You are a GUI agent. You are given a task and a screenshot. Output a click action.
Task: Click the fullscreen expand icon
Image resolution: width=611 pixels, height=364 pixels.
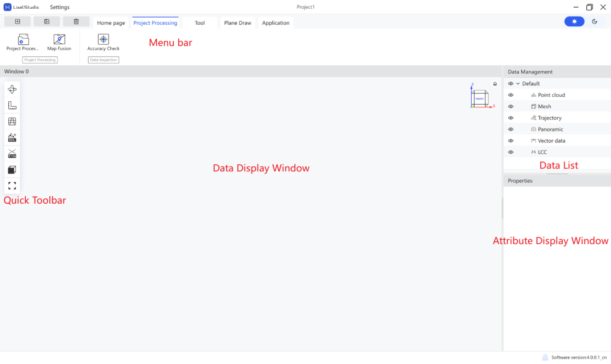(x=12, y=186)
